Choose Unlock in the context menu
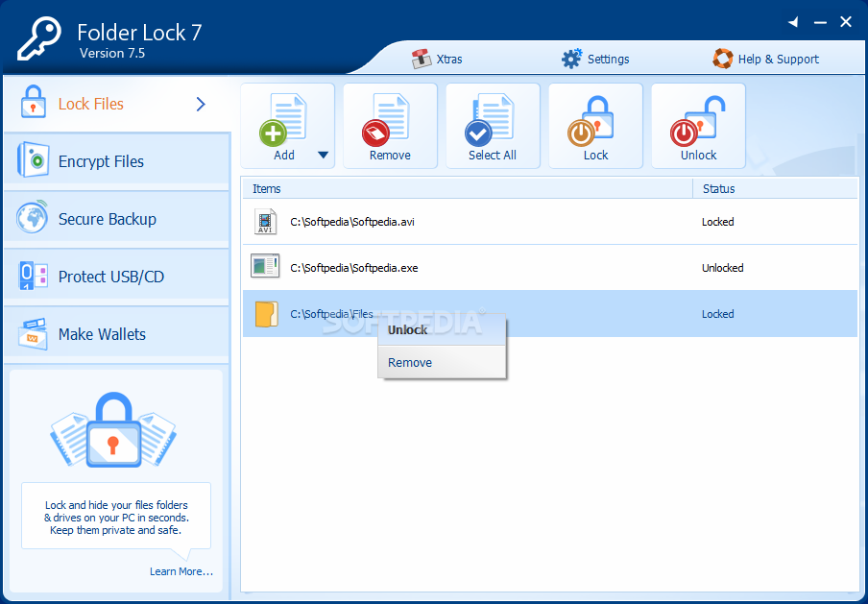 coord(442,330)
